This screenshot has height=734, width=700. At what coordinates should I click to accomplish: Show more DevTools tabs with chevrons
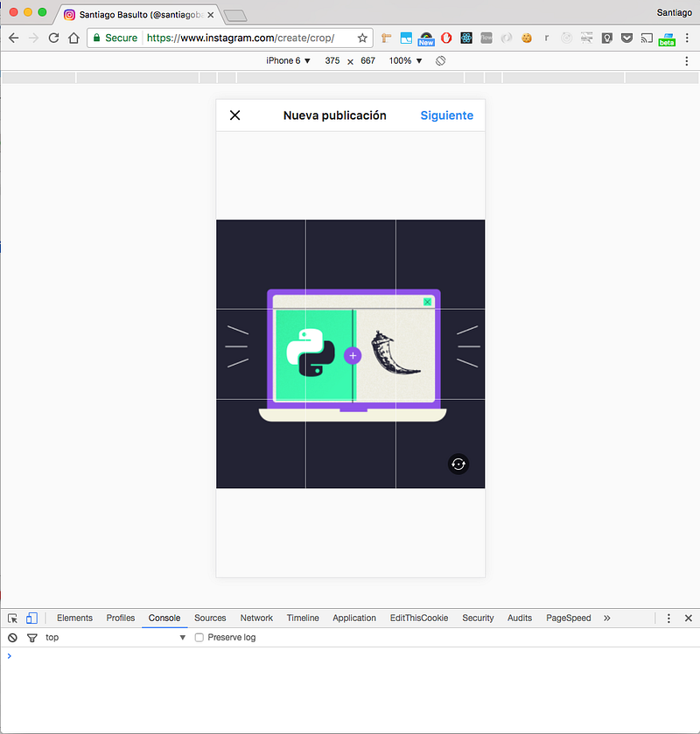tap(606, 618)
